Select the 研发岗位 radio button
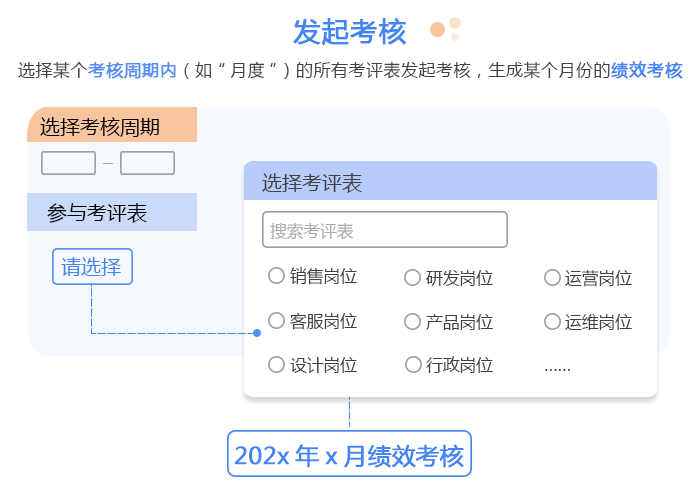The width and height of the screenshot is (700, 500). 412,277
